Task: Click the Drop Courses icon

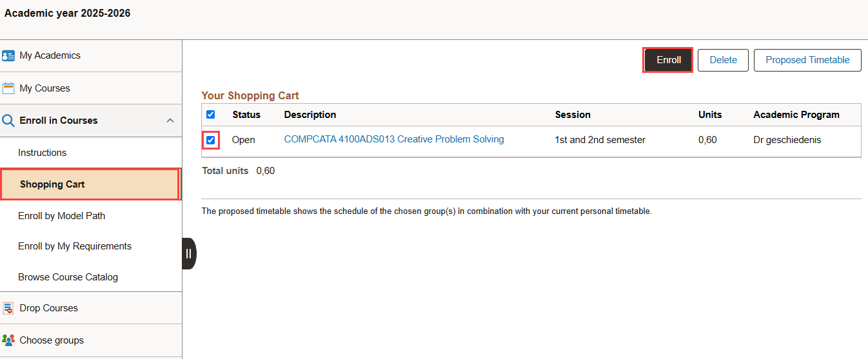Action: coord(8,308)
